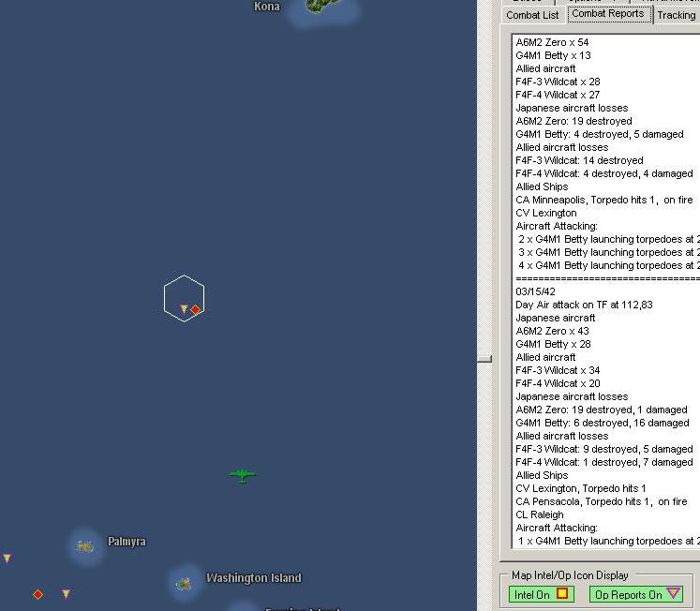Click 'F4F-4 Wildcat: 4 destroyed, 4 damaged'

tap(604, 173)
